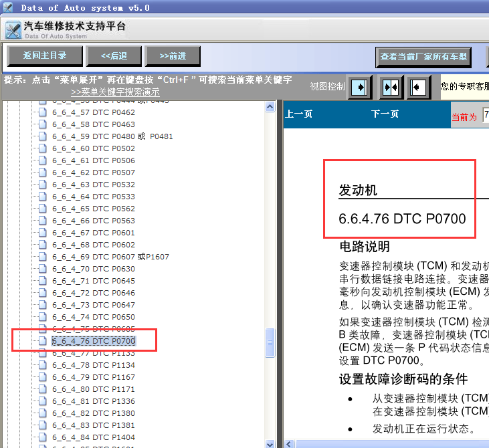
Task: Click page icon beside 6_6_4_76 DTC P0700
Action: [43, 341]
